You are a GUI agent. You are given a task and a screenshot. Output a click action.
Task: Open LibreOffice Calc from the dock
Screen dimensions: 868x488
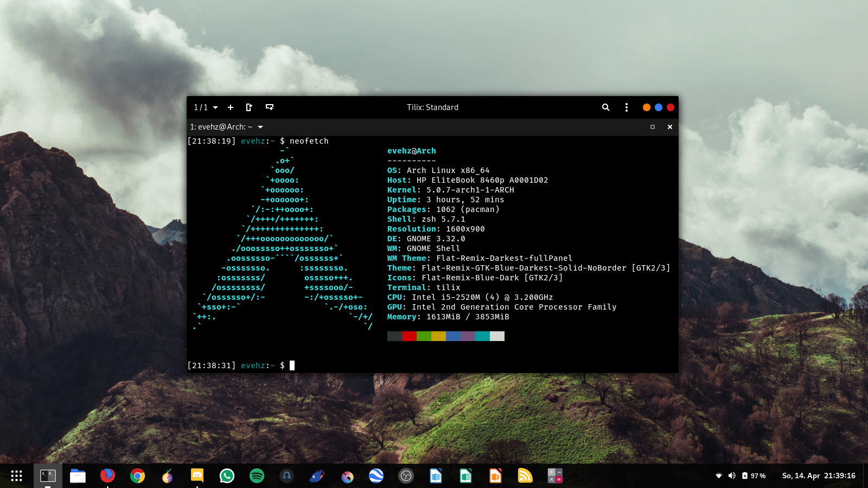click(465, 476)
